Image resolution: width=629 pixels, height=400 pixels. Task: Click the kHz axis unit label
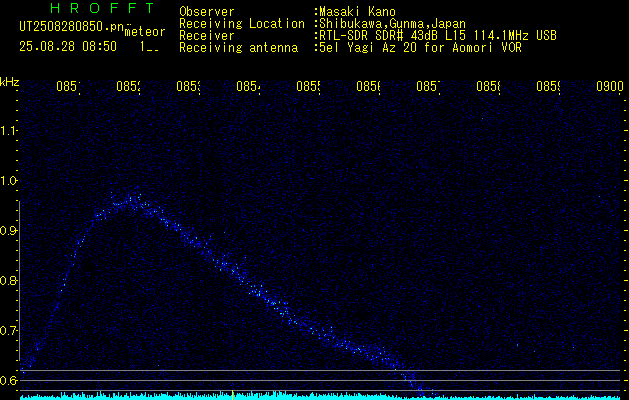[x=9, y=82]
